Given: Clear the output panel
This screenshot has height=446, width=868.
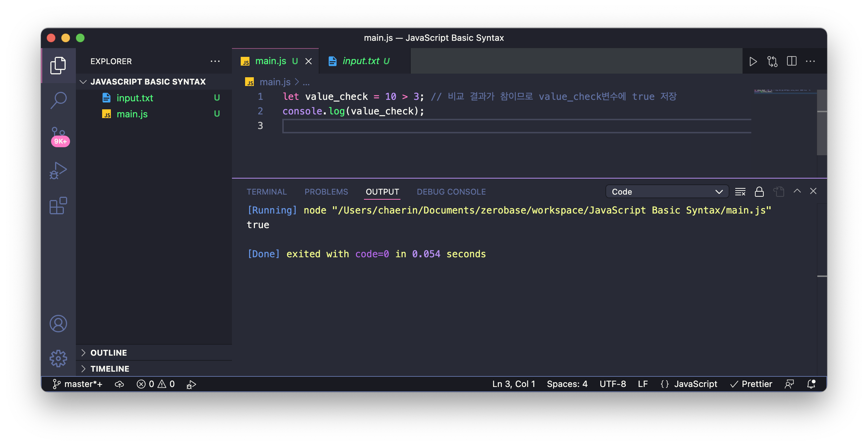Looking at the screenshot, I should [740, 192].
